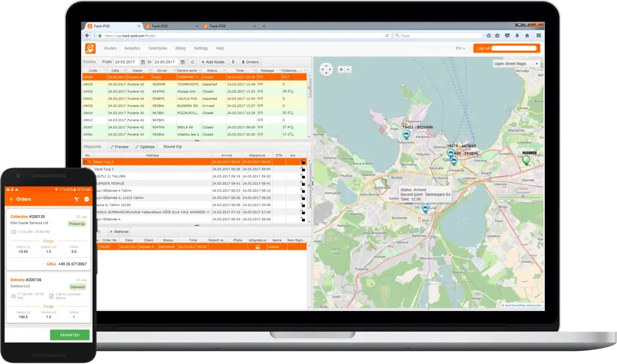617x364 pixels.
Task: Tap the green DEPARTED button on phone
Action: tap(69, 335)
